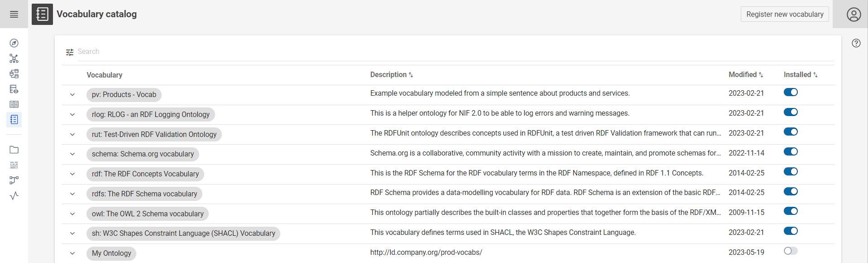Click the vocabulary Search input field
The image size is (868, 263).
click(x=453, y=52)
